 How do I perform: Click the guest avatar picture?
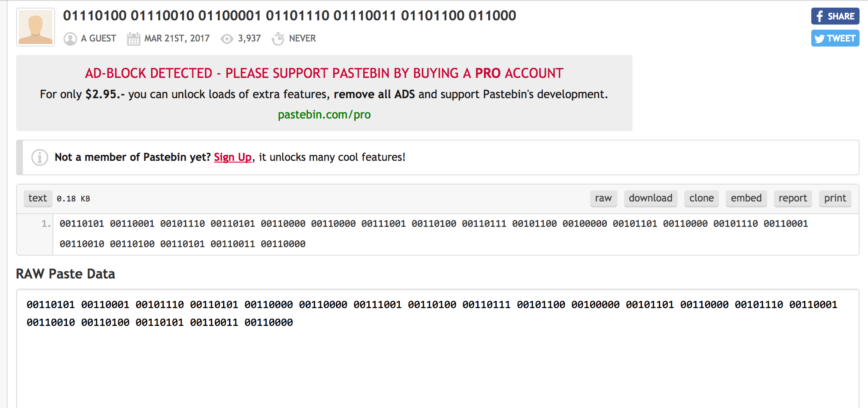coord(36,27)
